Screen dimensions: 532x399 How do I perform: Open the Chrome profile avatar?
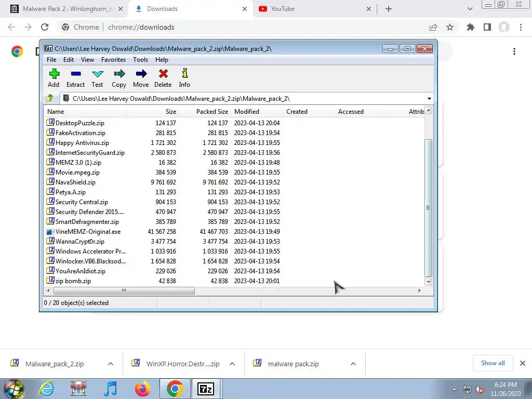[x=504, y=27]
